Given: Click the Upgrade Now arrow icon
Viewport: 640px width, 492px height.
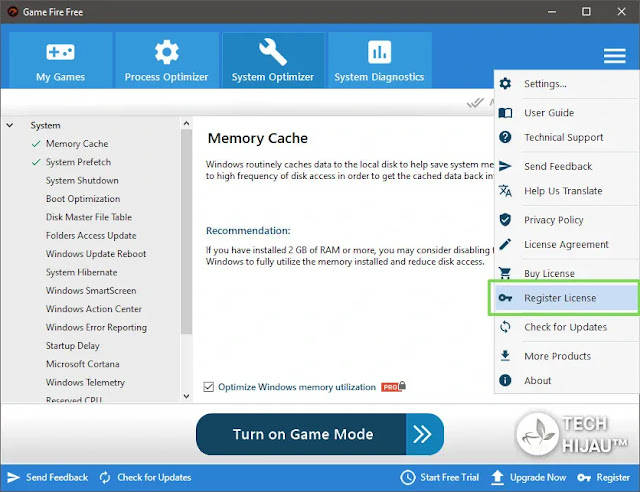Looking at the screenshot, I should tap(498, 477).
